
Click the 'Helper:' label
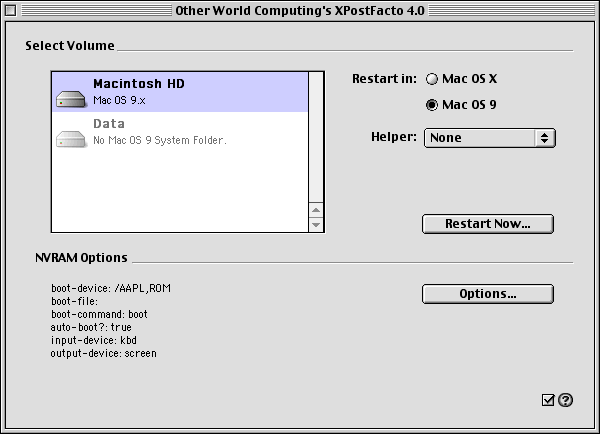point(394,137)
